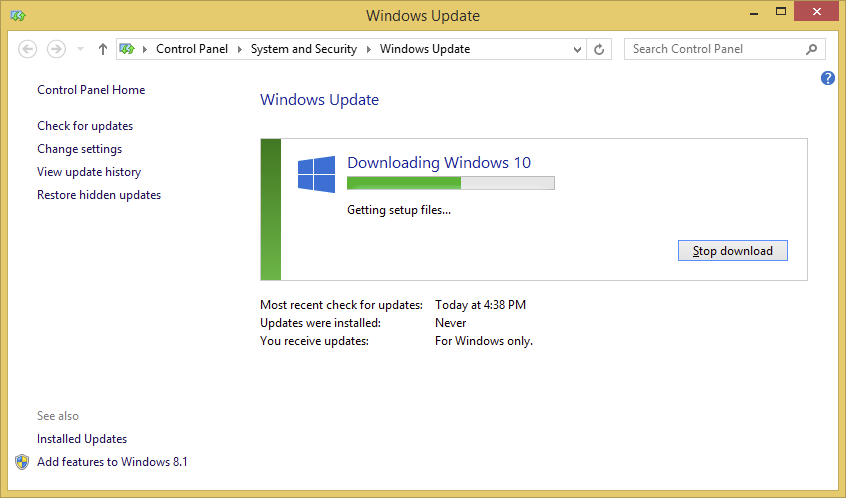The width and height of the screenshot is (846, 498).
Task: Select Control Panel in the breadcrumb
Action: click(x=192, y=49)
